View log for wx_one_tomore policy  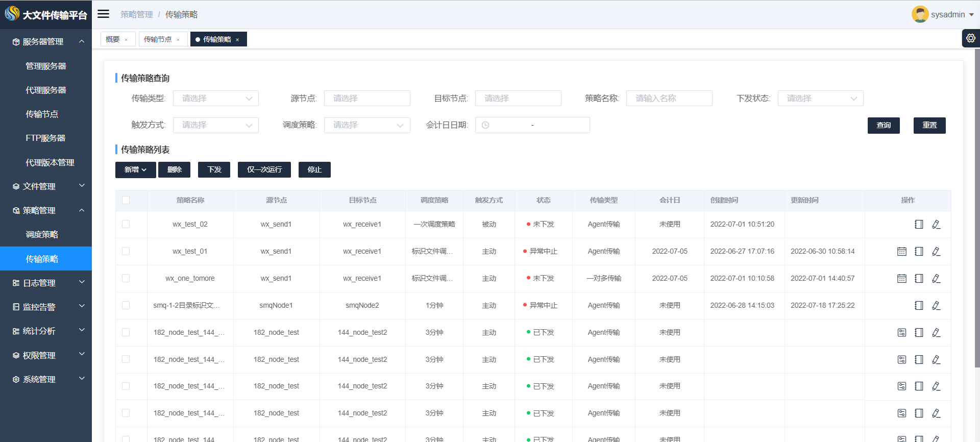tap(919, 278)
